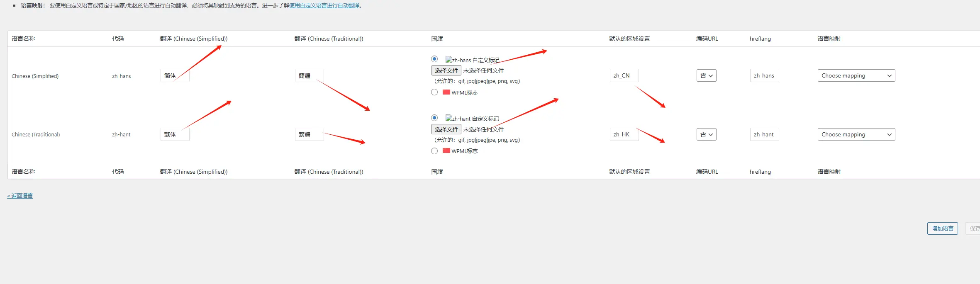Click top 语言映射 column header
The image size is (980, 284).
click(829, 39)
